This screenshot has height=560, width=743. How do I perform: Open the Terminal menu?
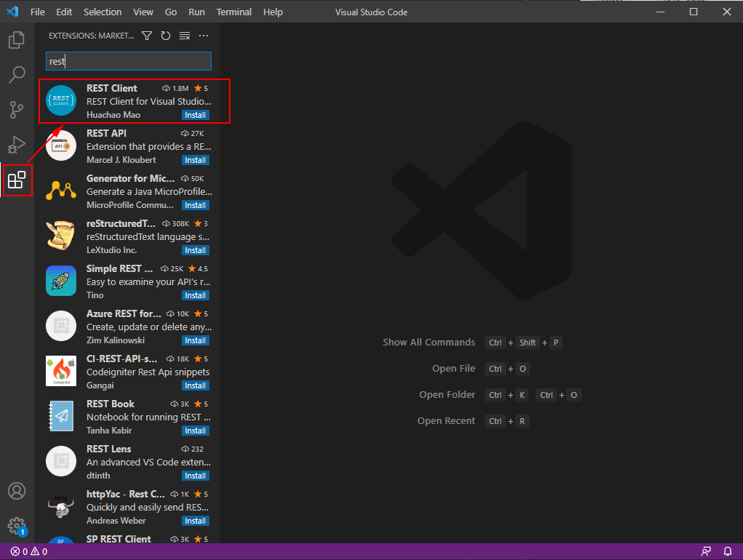(x=234, y=12)
